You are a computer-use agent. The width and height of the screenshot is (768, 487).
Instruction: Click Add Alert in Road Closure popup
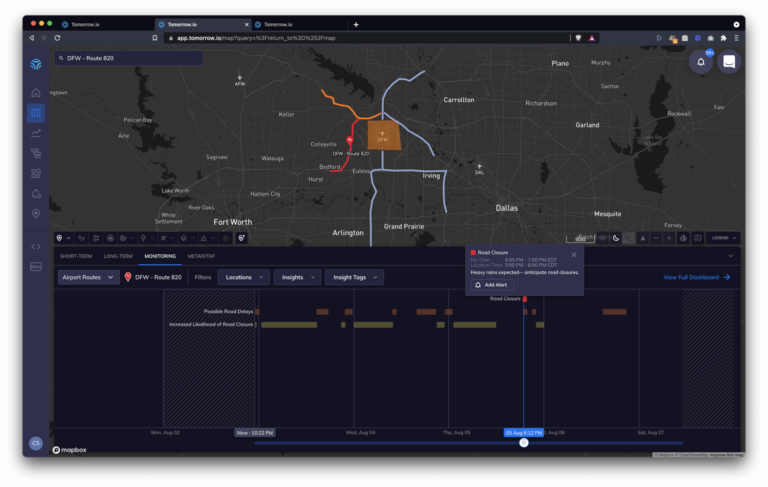click(x=492, y=285)
